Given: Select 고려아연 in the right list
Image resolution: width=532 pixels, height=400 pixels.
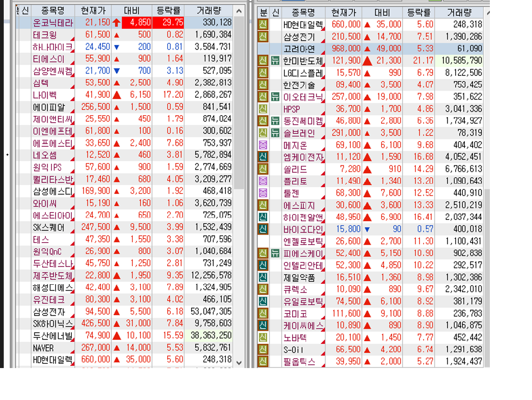Looking at the screenshot, I should click(x=370, y=49).
